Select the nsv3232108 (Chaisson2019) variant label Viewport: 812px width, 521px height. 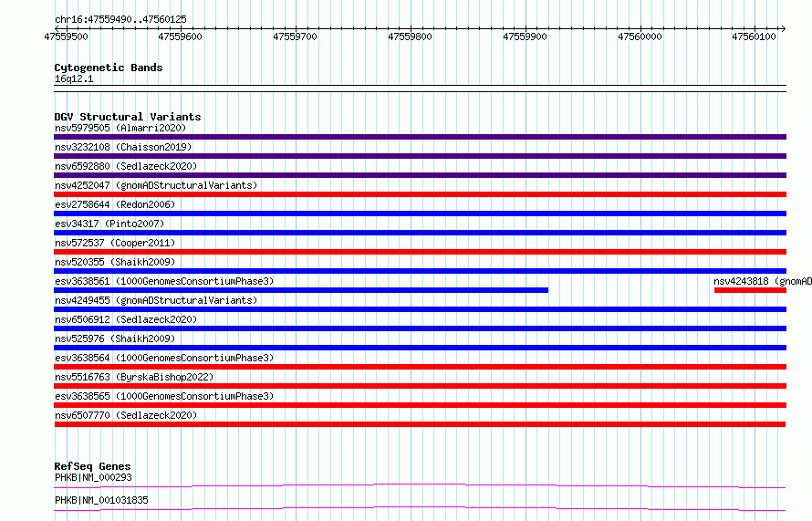(123, 147)
